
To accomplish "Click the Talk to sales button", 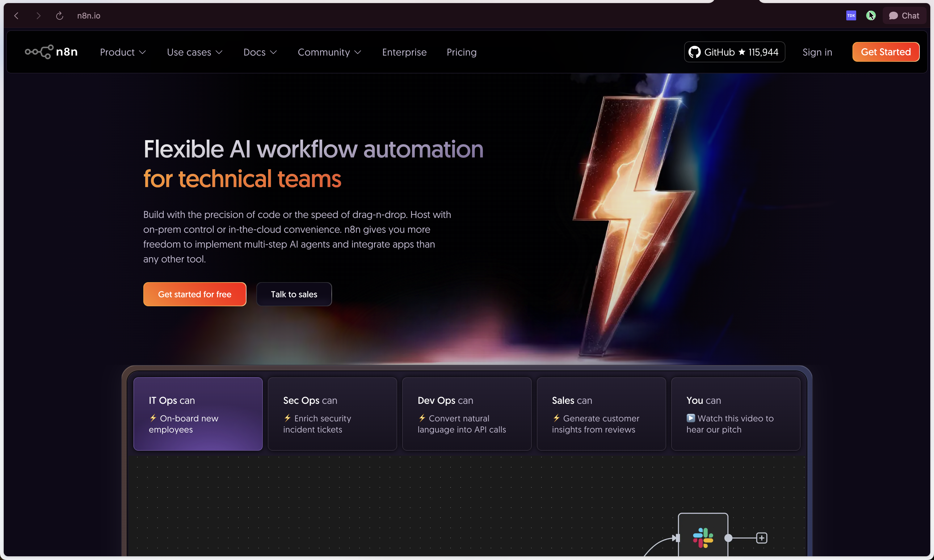I will click(294, 294).
